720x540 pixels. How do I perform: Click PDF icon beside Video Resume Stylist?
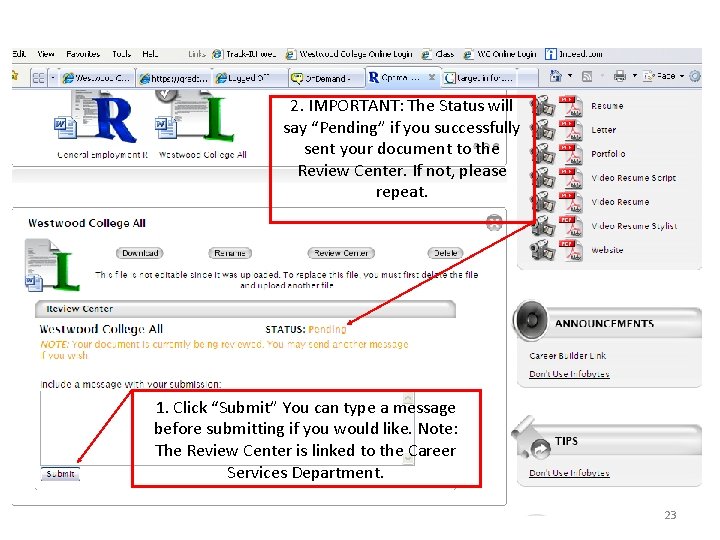coord(570,226)
